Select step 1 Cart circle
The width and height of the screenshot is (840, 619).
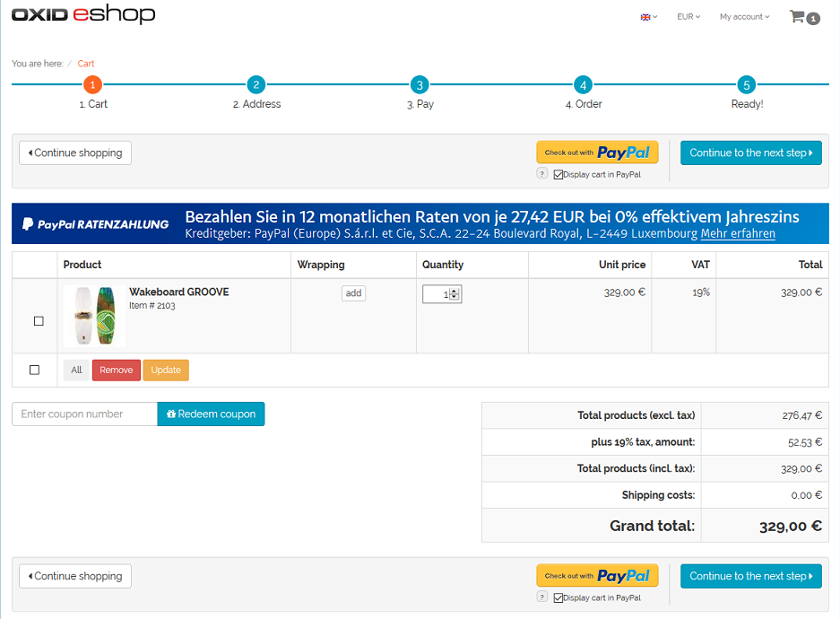92,84
